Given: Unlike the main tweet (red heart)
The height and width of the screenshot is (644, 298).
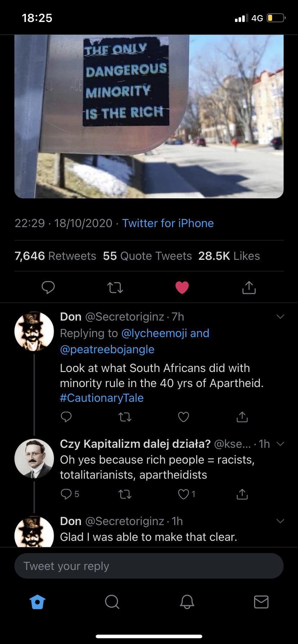Looking at the screenshot, I should 182,287.
